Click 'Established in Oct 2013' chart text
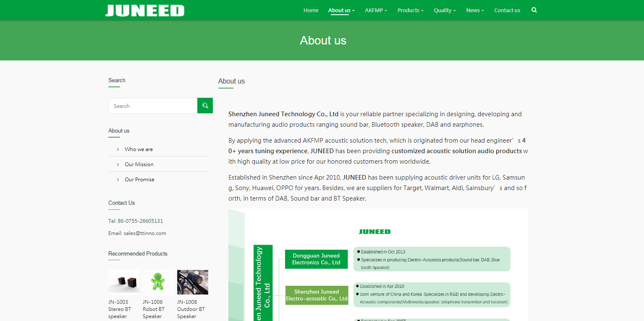644x321 pixels. click(383, 252)
